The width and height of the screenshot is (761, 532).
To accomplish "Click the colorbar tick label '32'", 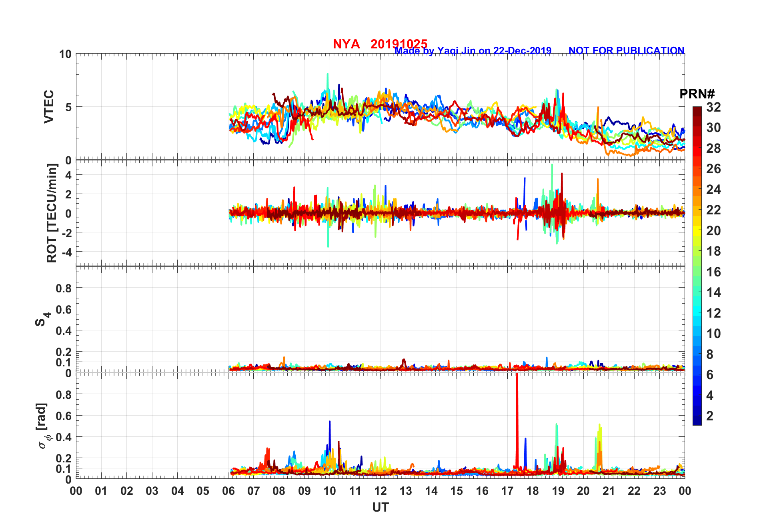I will (x=713, y=107).
